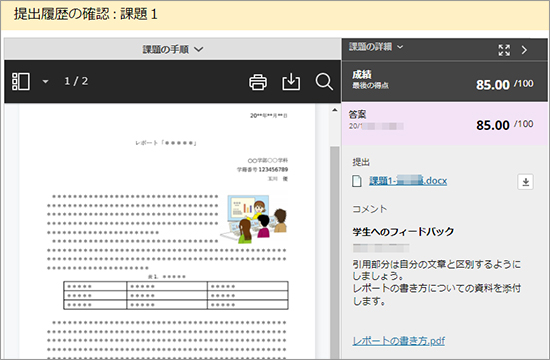550x360 pixels.
Task: Click the 学生へのフィードバック heading
Action: [x=403, y=232]
